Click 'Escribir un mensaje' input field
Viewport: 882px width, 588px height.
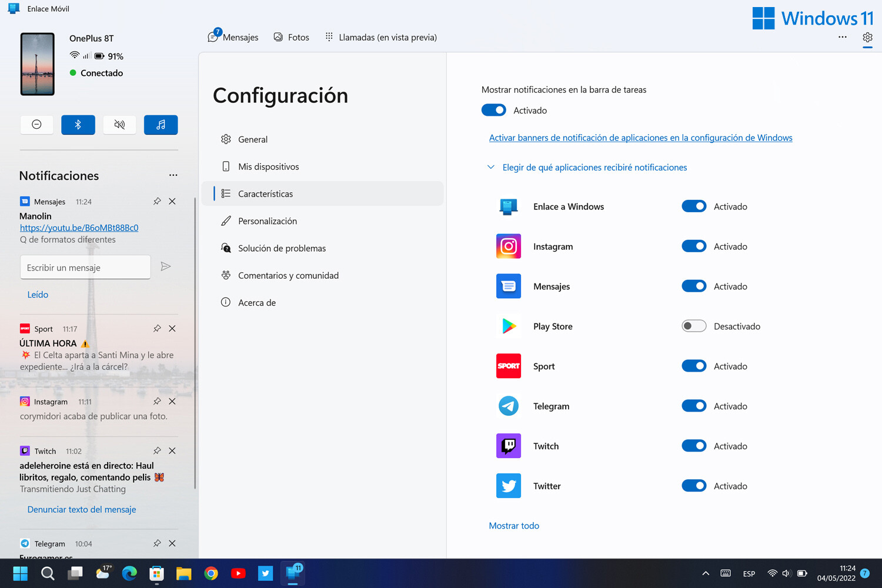point(85,267)
